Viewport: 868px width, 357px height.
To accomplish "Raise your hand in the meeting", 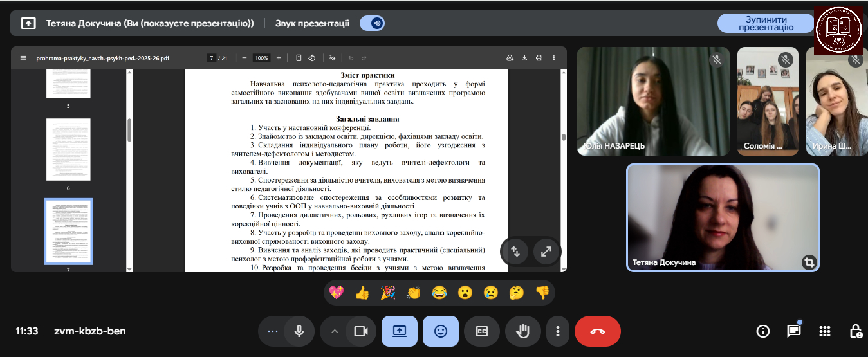I will point(523,331).
